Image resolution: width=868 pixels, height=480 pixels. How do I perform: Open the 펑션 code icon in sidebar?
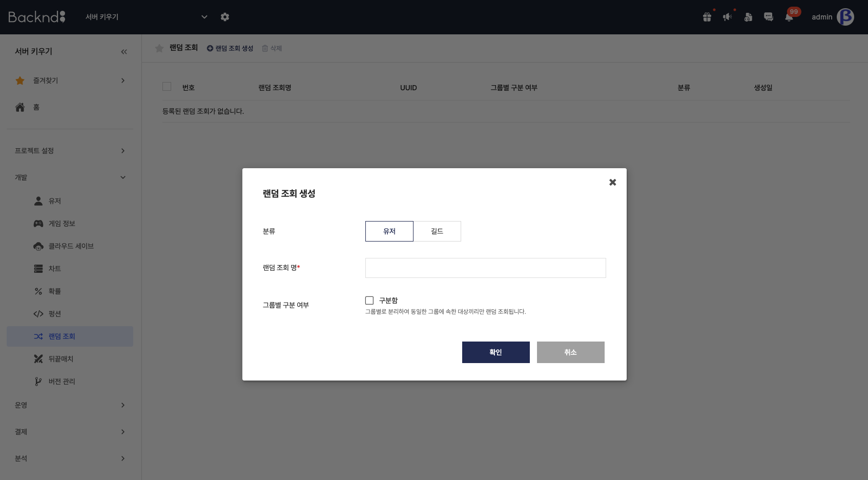(38, 313)
